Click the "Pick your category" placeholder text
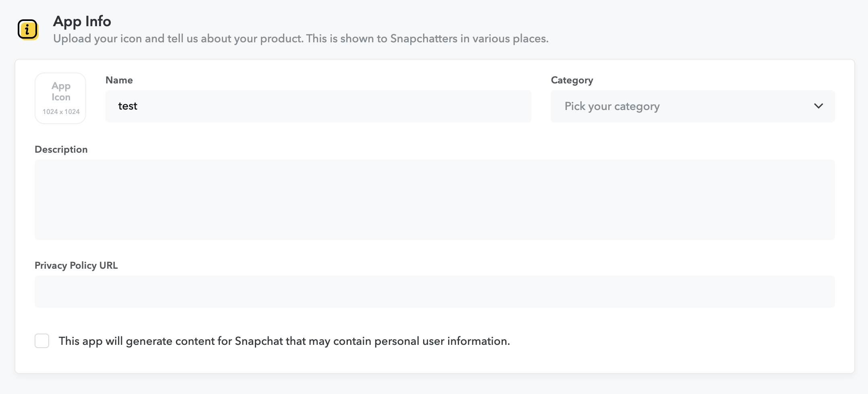The image size is (868, 394). [x=612, y=106]
